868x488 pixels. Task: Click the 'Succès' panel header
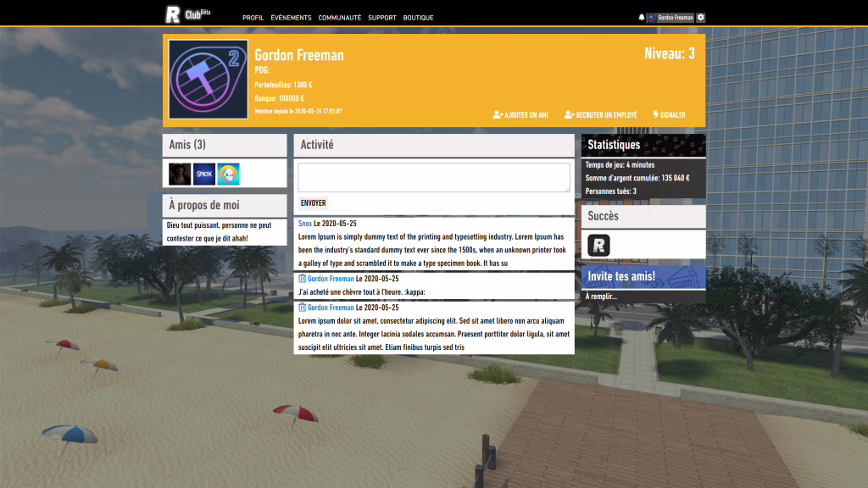coord(643,216)
